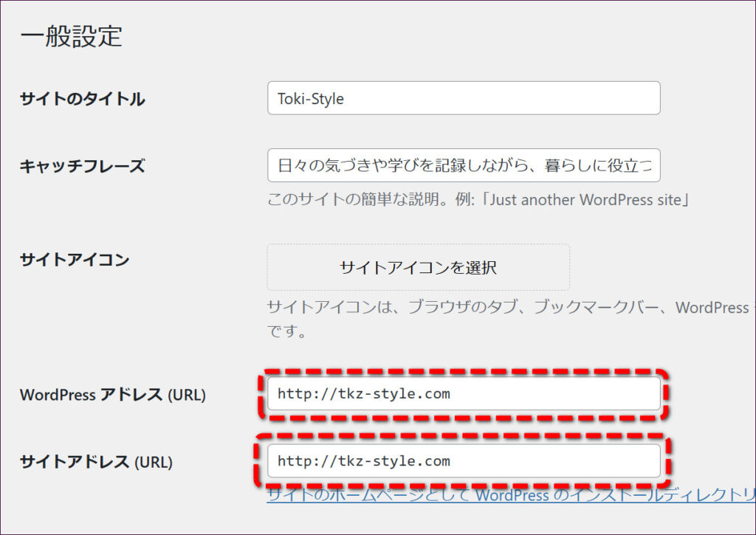The width and height of the screenshot is (756, 535).
Task: Click the サイトアイコン label
Action: pyautogui.click(x=75, y=260)
